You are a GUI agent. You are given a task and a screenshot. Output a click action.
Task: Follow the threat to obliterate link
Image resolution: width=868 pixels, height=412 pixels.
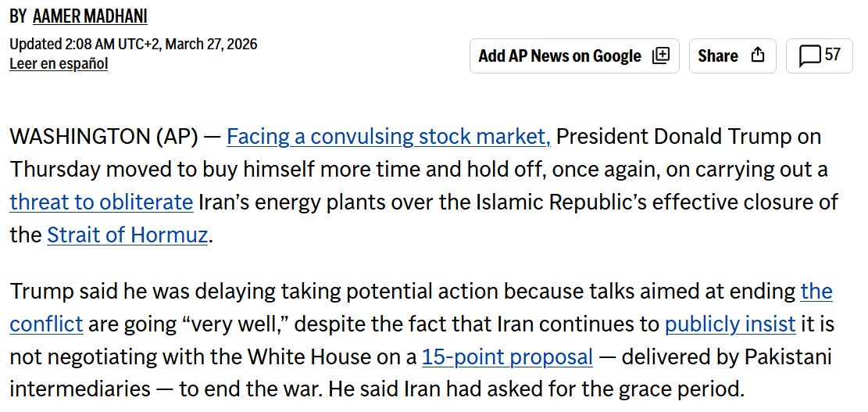(x=102, y=202)
